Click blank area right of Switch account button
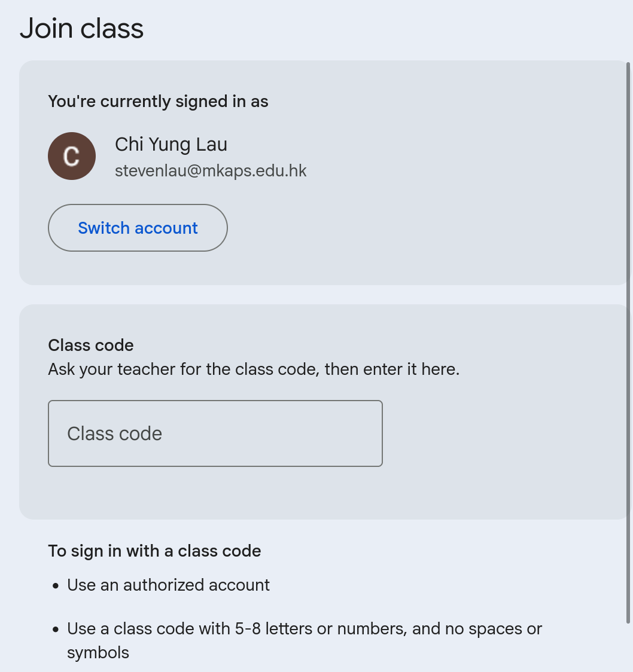Viewport: 633px width, 672px height. [419, 228]
